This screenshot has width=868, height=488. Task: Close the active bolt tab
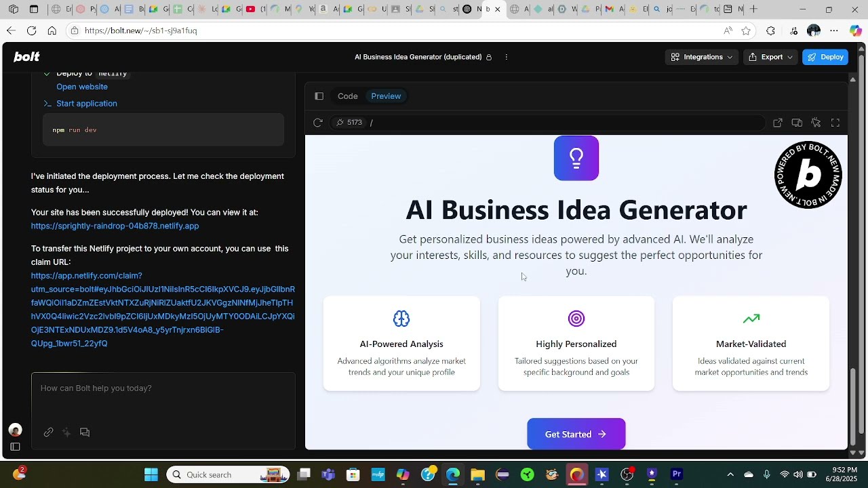(x=498, y=9)
